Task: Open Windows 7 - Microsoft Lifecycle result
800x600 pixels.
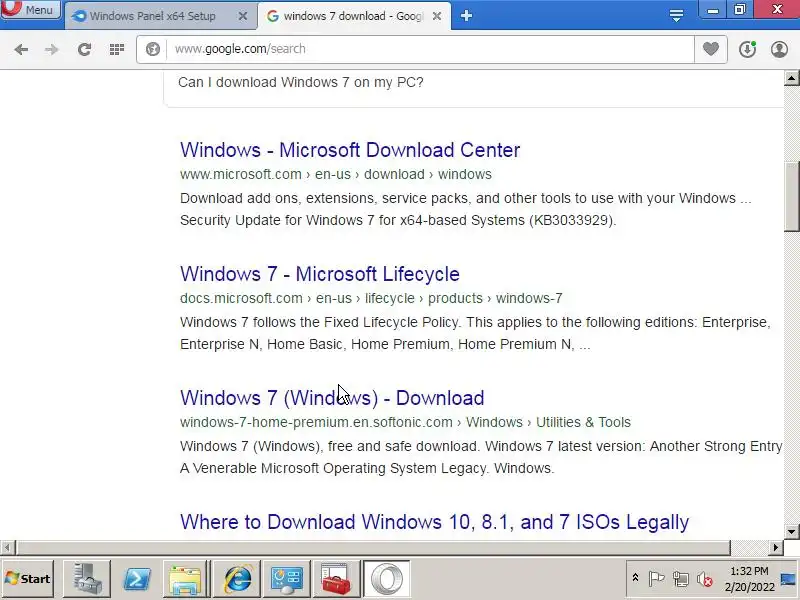Action: 320,274
